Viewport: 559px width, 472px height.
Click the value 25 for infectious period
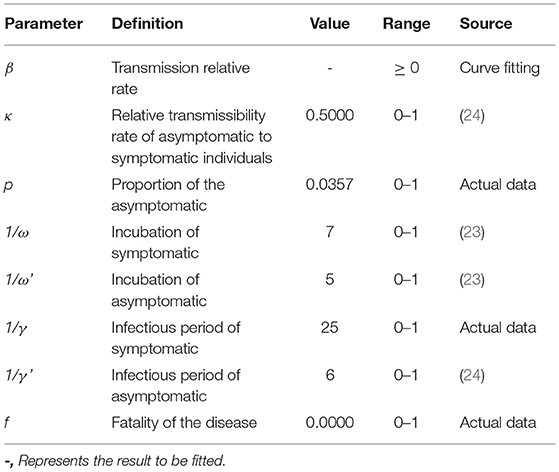point(329,328)
